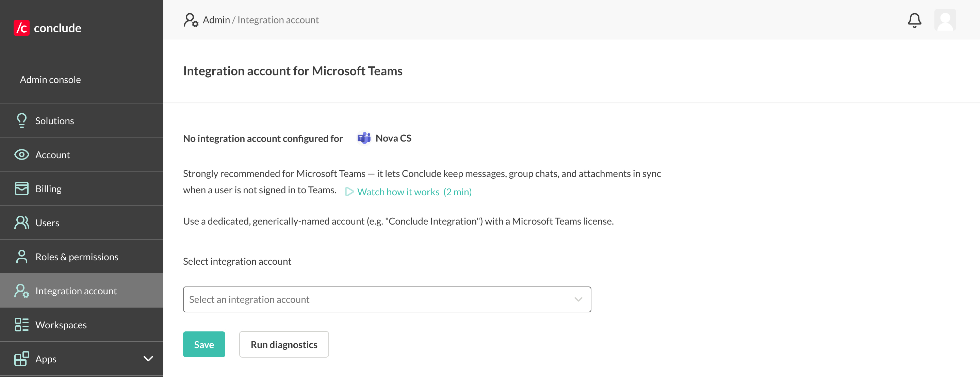Click the Nova CS team name
This screenshot has height=377, width=980.
[393, 138]
